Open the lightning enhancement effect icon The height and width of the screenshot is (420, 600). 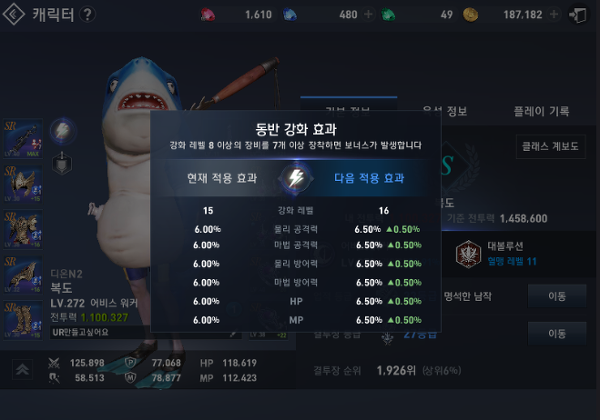pos(62,131)
